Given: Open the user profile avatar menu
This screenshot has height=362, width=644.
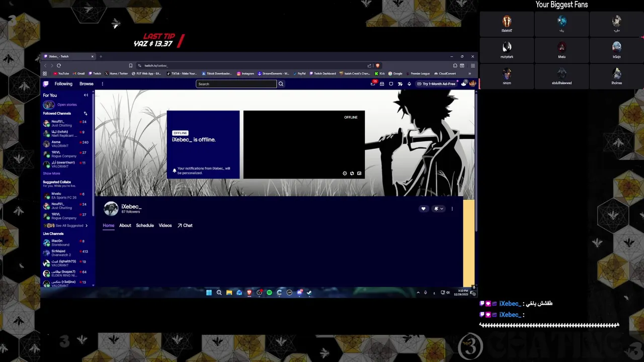Looking at the screenshot, I should [x=472, y=83].
